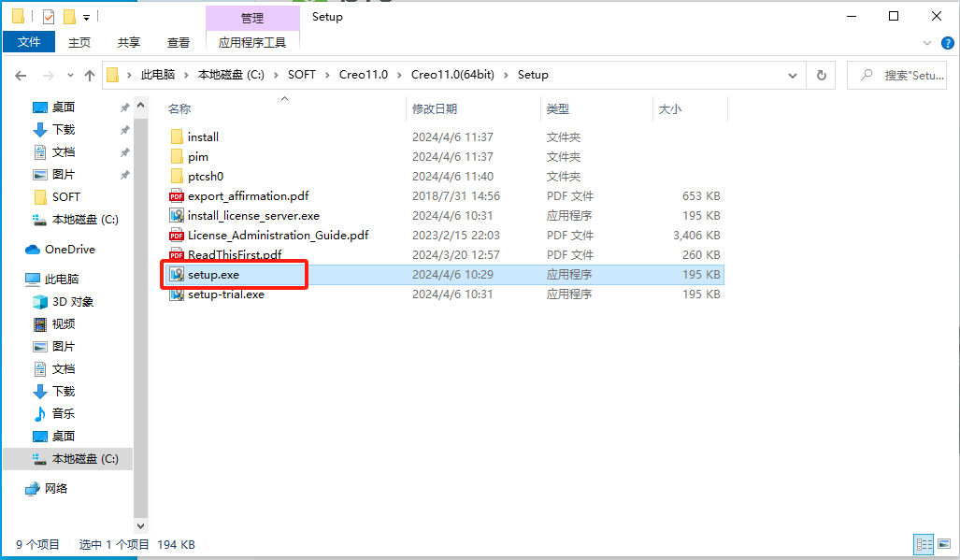The height and width of the screenshot is (560, 960).
Task: Switch to the 共享 ribbon tab
Action: click(x=129, y=42)
